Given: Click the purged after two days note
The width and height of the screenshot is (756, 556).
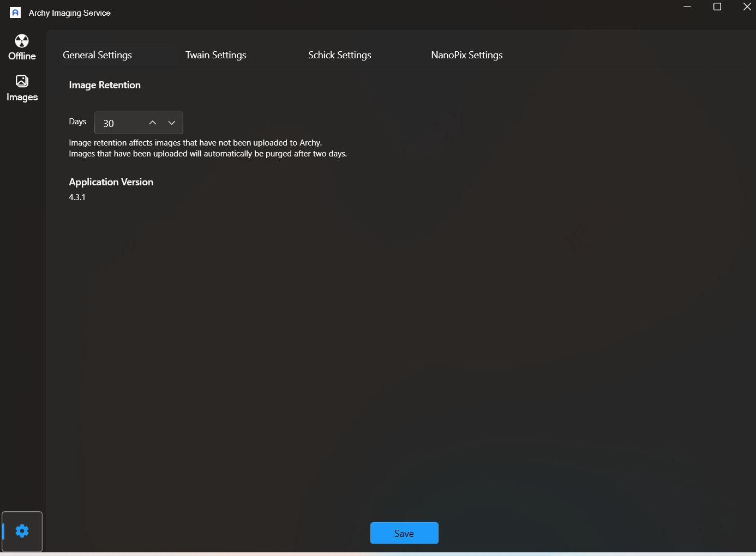Looking at the screenshot, I should click(208, 154).
